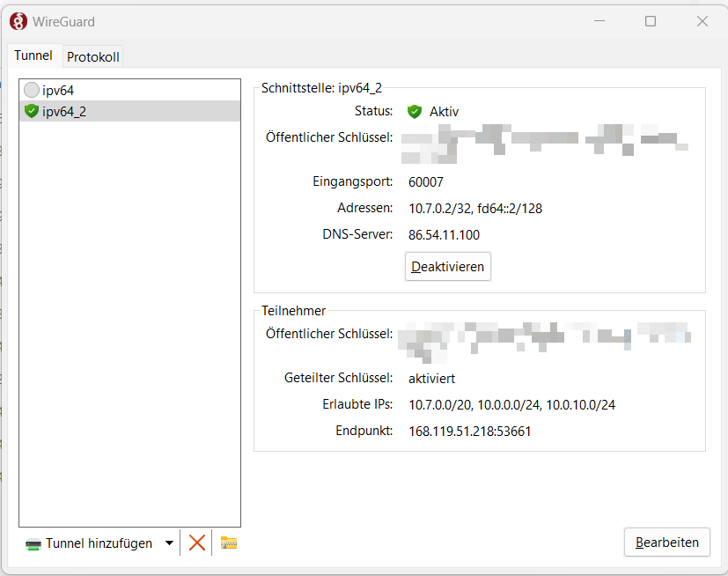Edit the tunnel with Bearbeiten button
Screen dimensions: 728x576
tap(666, 542)
